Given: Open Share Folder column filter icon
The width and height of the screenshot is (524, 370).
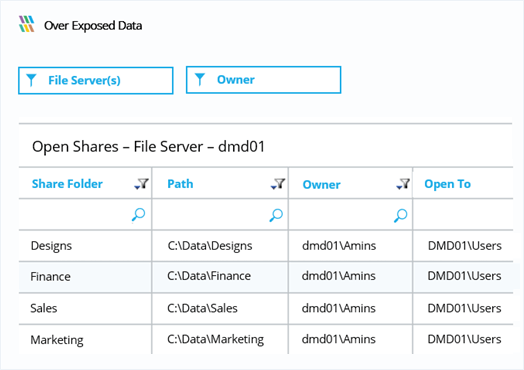Looking at the screenshot, I should point(141,184).
